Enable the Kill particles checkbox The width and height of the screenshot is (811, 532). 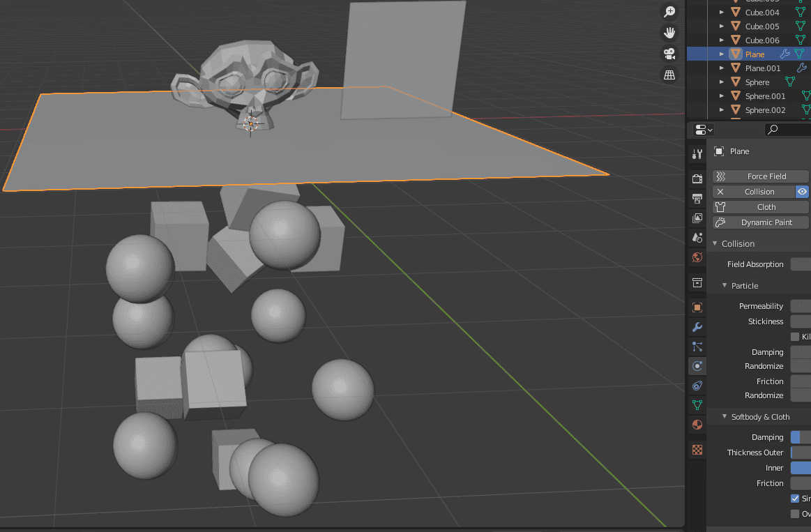pyautogui.click(x=794, y=336)
